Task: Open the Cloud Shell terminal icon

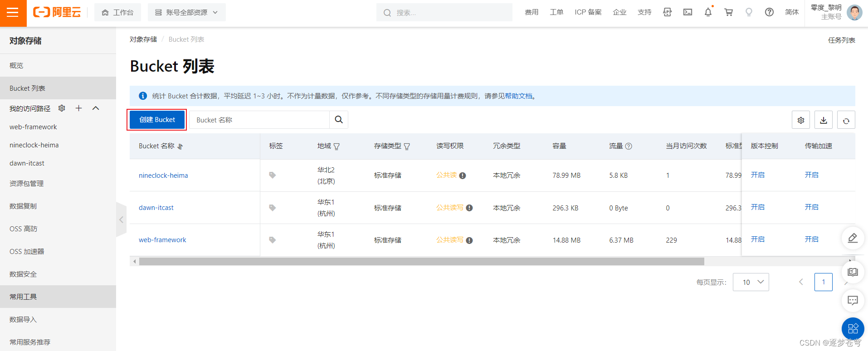Action: pyautogui.click(x=688, y=12)
